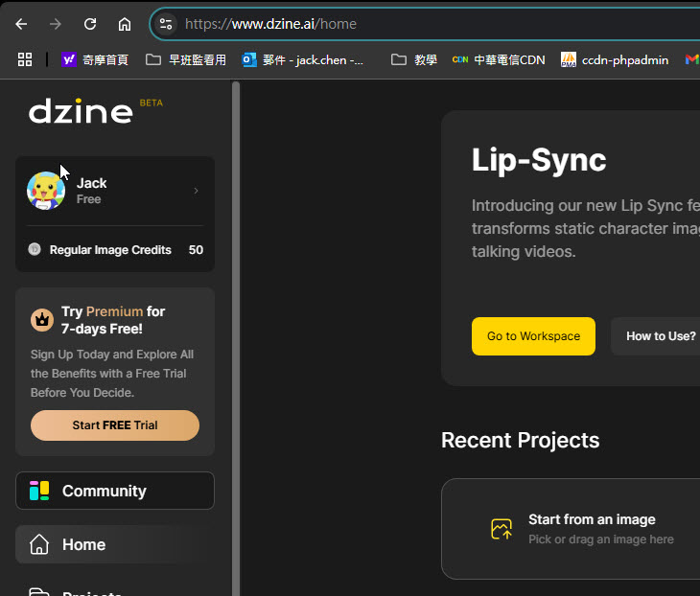
Task: Open the ccdn-phpadmin bookmark
Action: click(615, 59)
